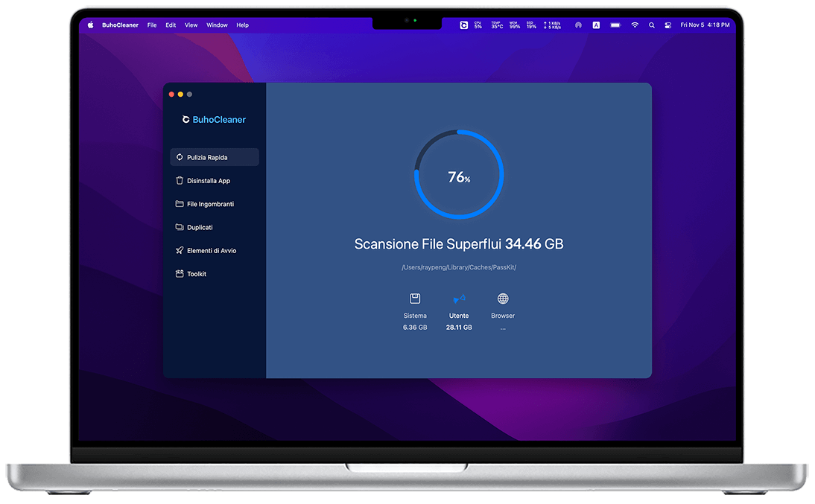Click the TEMP 35°C status item

coord(497,25)
